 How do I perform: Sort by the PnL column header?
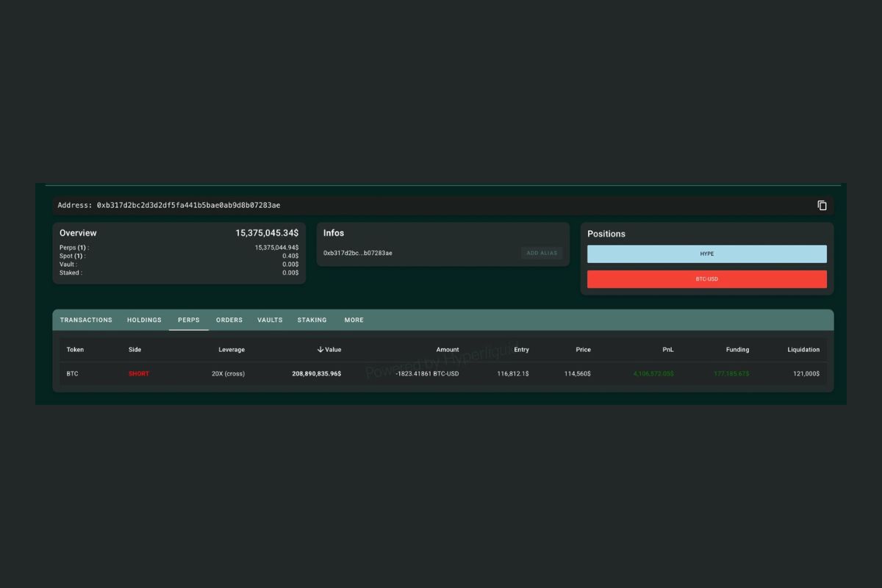(x=667, y=350)
